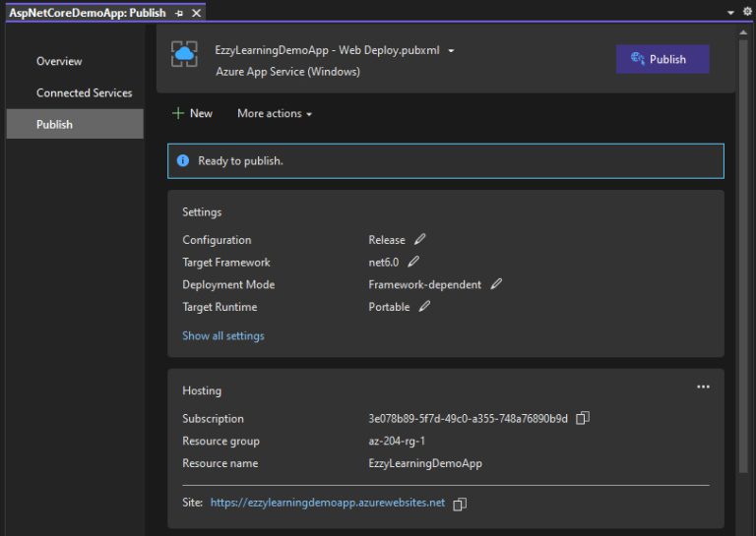Edit the Configuration Release setting pencil
Image resolution: width=756 pixels, height=536 pixels.
pos(420,239)
